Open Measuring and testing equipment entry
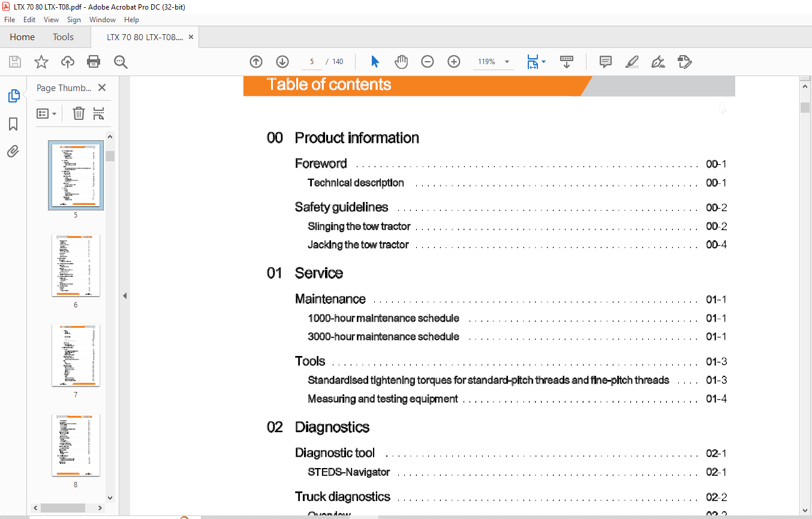 [383, 399]
